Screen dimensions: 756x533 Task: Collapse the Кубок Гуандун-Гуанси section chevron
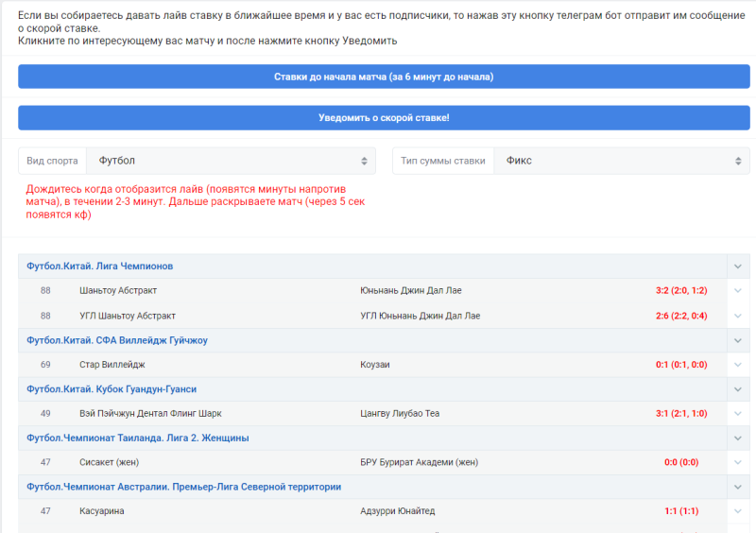point(738,389)
